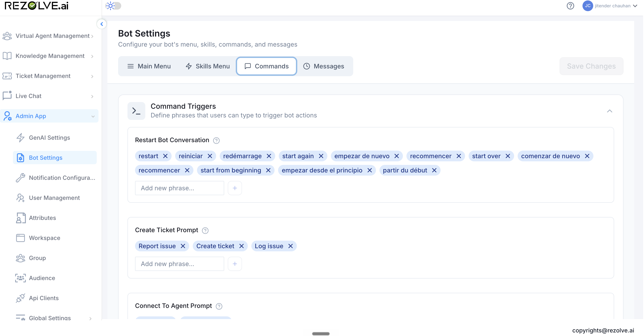644x336 pixels.
Task: Open Attributes page
Action: click(55, 217)
